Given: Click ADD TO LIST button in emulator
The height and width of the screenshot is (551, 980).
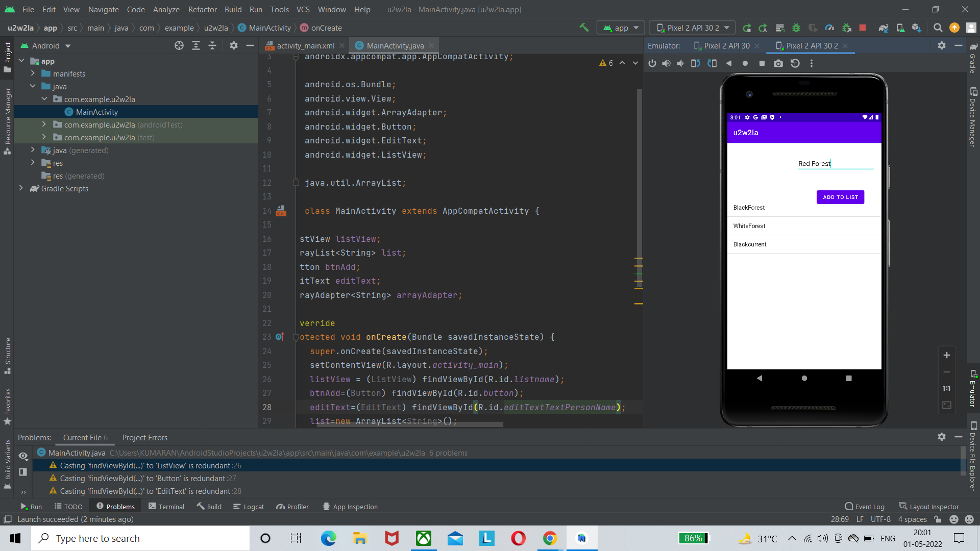Looking at the screenshot, I should 840,197.
